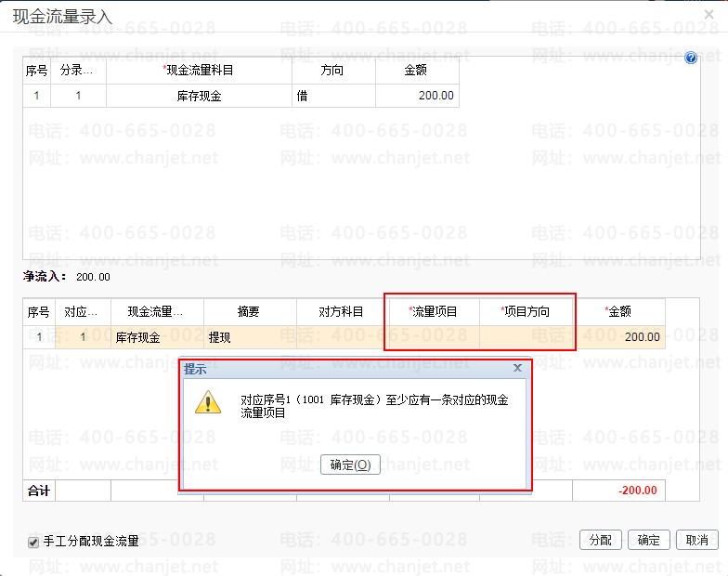Click the 流量项目 column header

coord(434,312)
